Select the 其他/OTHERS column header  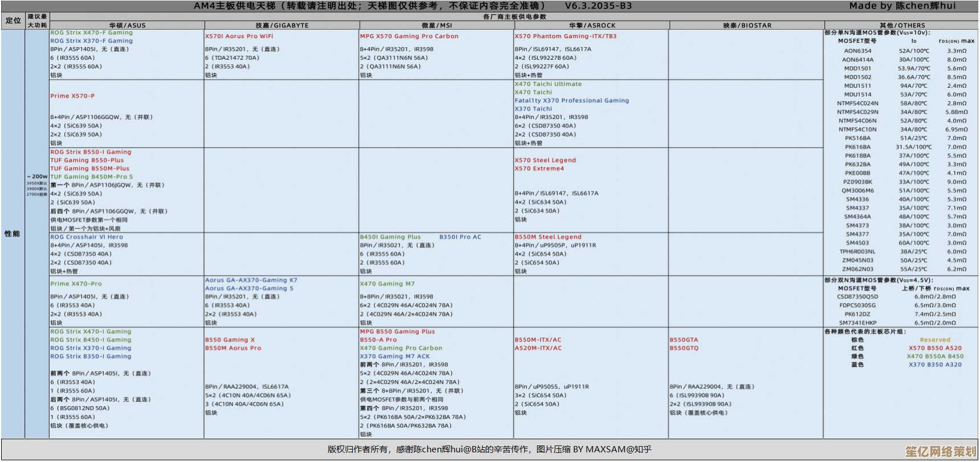coord(902,26)
